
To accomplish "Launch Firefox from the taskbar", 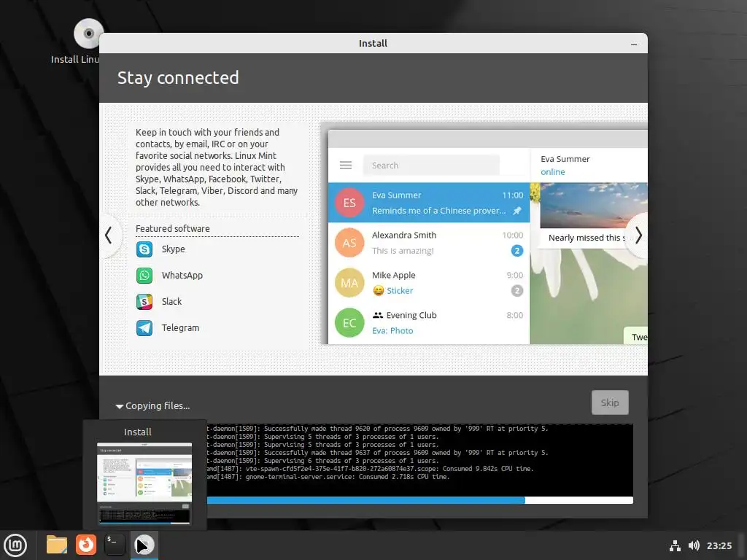I will pos(86,545).
